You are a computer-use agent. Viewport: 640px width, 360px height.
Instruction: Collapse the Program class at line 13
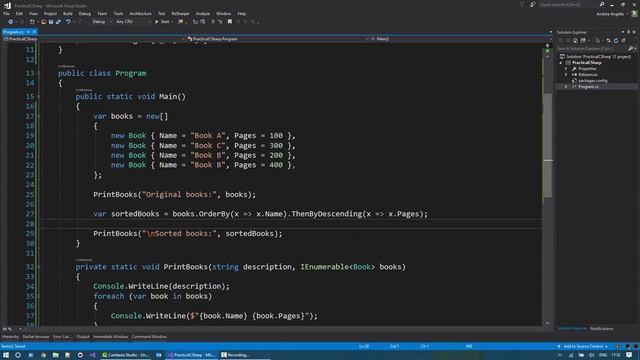pyautogui.click(x=39, y=73)
